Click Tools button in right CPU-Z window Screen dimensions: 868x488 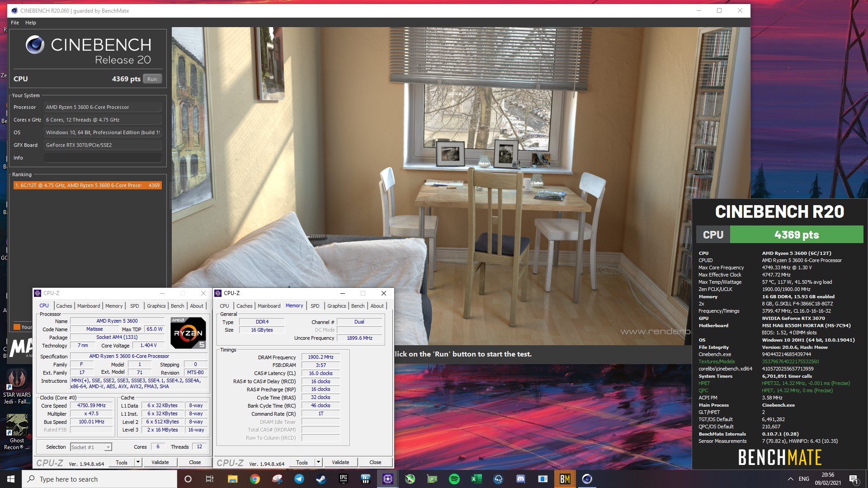click(302, 462)
